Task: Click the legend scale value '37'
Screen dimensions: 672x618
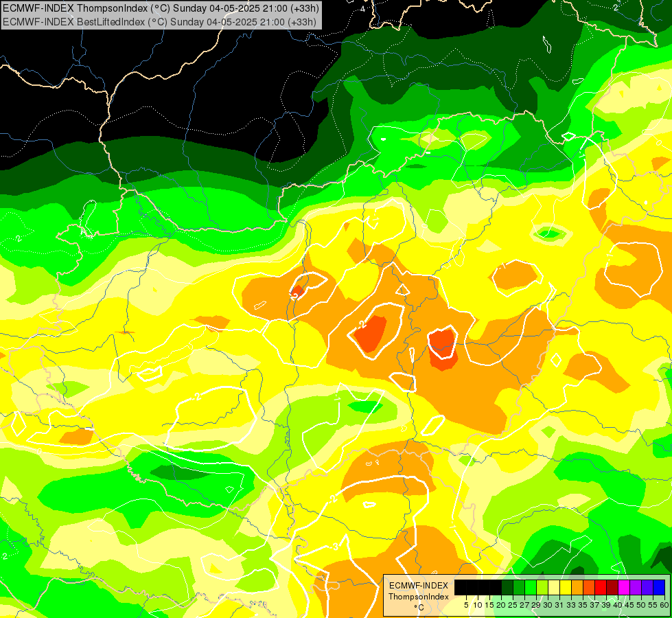Action: point(595,605)
